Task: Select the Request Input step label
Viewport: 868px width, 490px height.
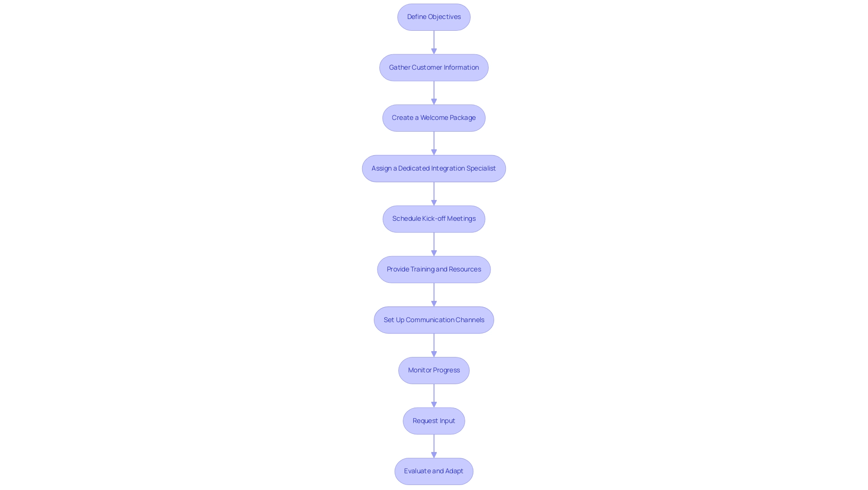Action: 434,420
